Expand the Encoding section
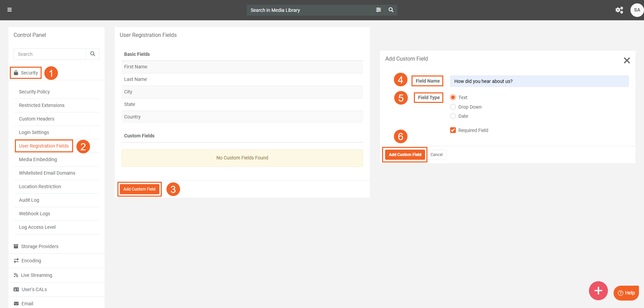Image resolution: width=644 pixels, height=308 pixels. pyautogui.click(x=31, y=261)
